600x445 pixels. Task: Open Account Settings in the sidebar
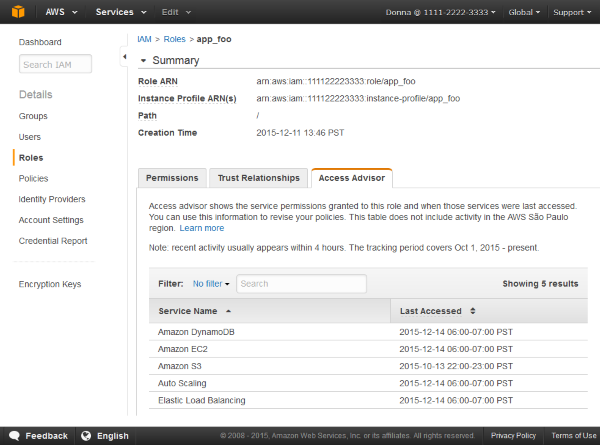tap(51, 220)
